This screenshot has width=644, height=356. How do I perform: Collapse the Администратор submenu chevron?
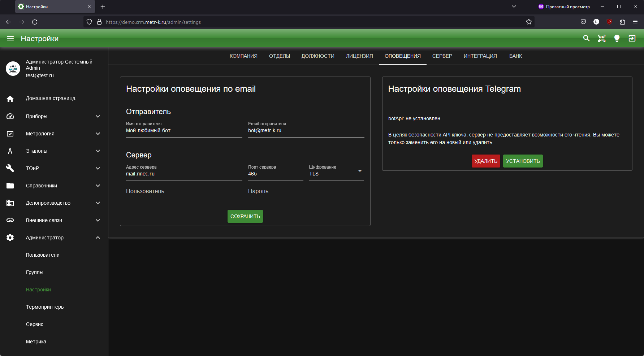pos(98,238)
